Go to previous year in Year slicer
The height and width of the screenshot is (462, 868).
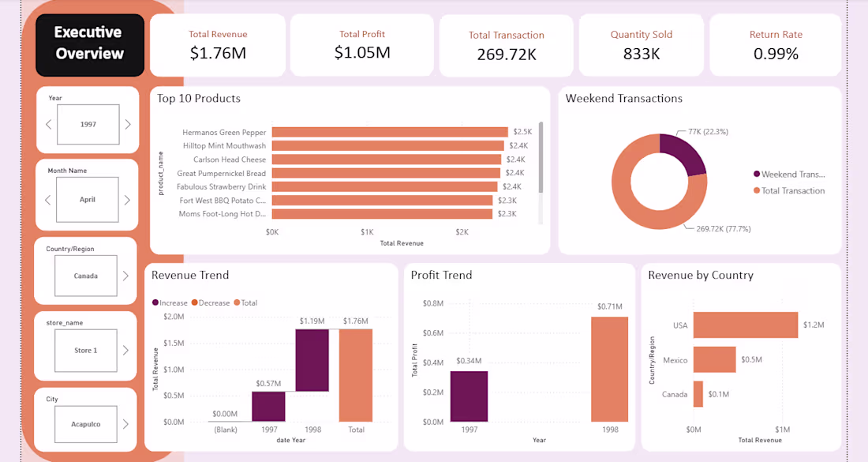coord(49,125)
